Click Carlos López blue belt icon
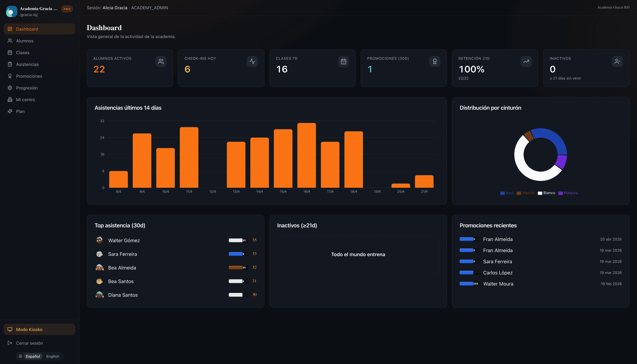Viewport: 637px width, 364px height. click(469, 273)
